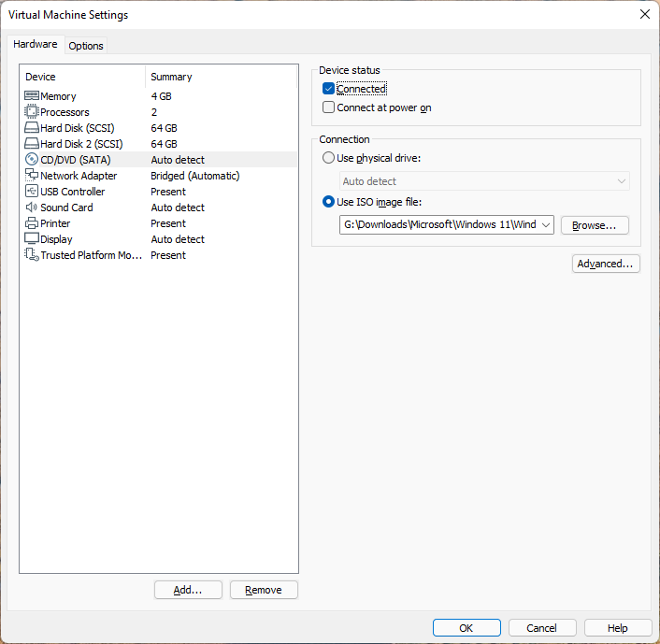The width and height of the screenshot is (660, 644).
Task: Uncheck the Connected checkbox
Action: click(x=328, y=89)
